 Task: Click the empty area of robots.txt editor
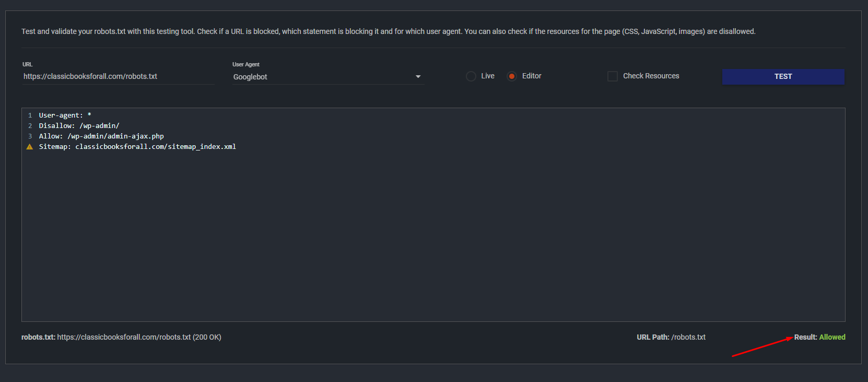pyautogui.click(x=432, y=235)
